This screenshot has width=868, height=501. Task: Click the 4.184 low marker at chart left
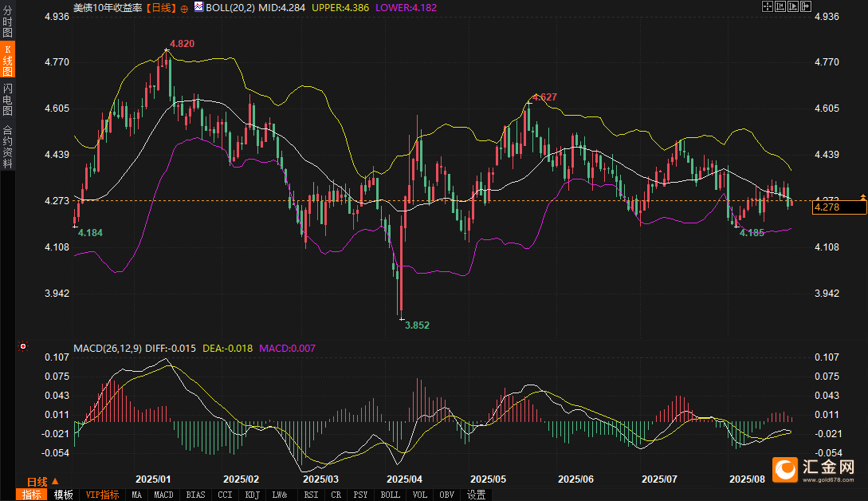[x=90, y=233]
